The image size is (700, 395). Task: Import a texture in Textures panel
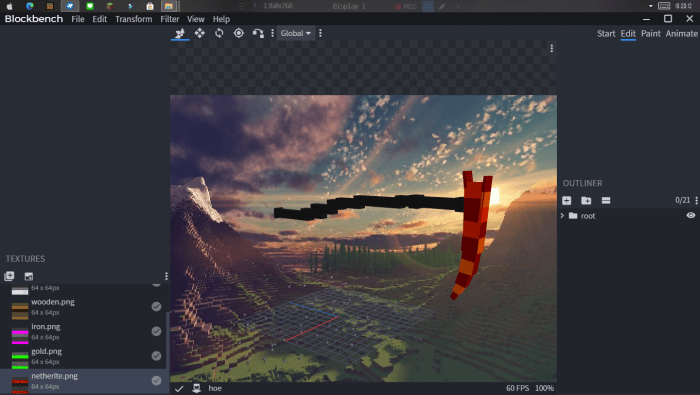pos(9,276)
